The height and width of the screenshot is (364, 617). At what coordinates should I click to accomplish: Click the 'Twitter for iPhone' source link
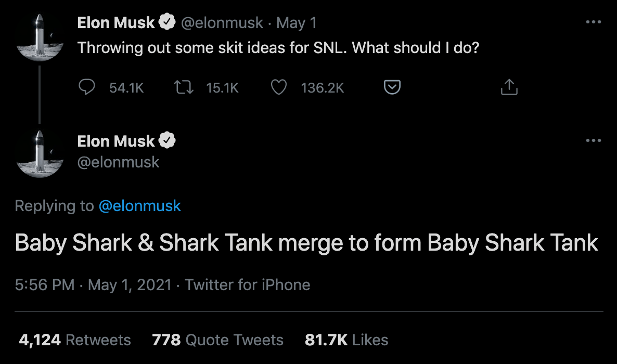tap(248, 285)
